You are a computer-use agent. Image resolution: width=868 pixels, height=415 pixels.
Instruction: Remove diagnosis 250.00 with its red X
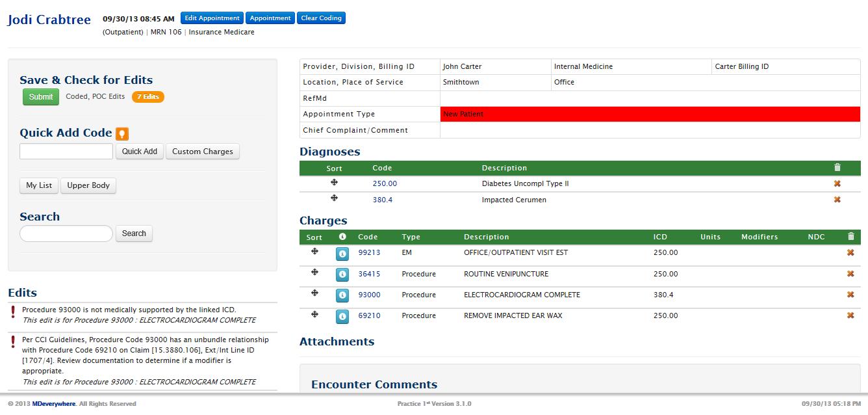[837, 183]
